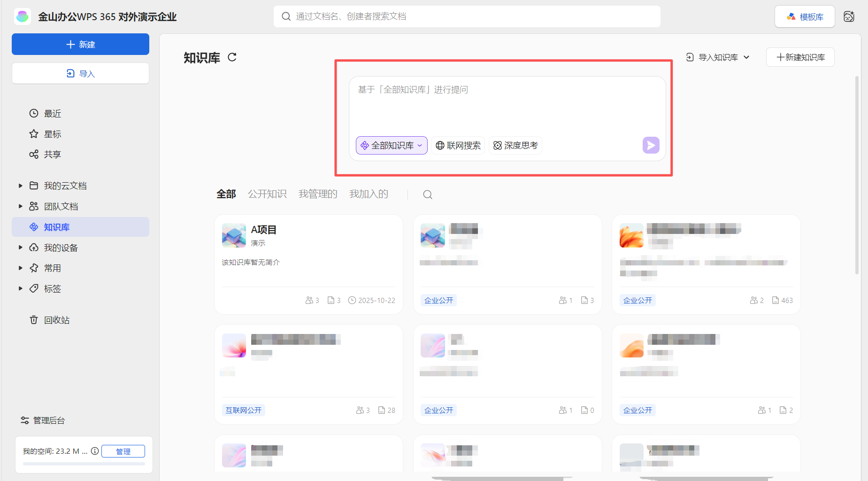This screenshot has height=481, width=868.
Task: Click the 新建 button
Action: pyautogui.click(x=80, y=44)
